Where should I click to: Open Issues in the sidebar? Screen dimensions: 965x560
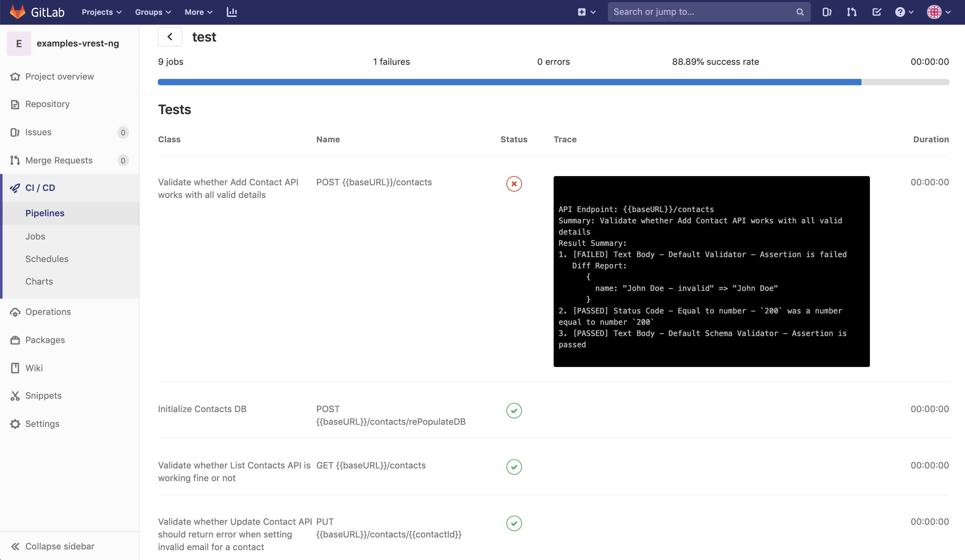click(38, 132)
